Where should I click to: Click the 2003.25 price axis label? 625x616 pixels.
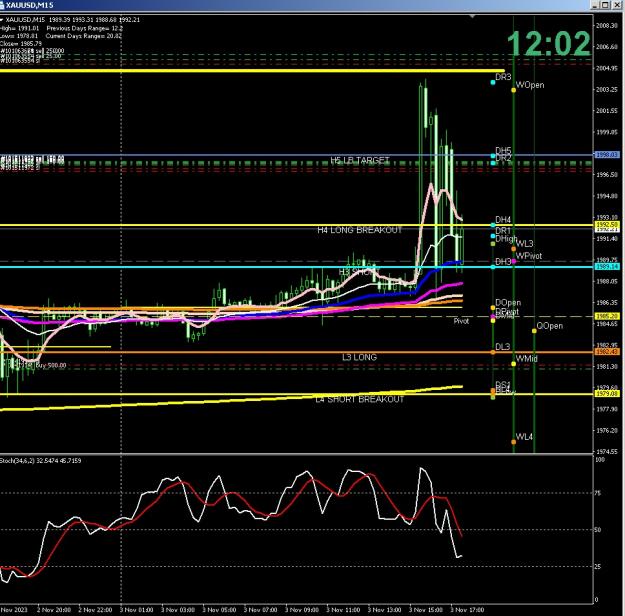pos(607,89)
